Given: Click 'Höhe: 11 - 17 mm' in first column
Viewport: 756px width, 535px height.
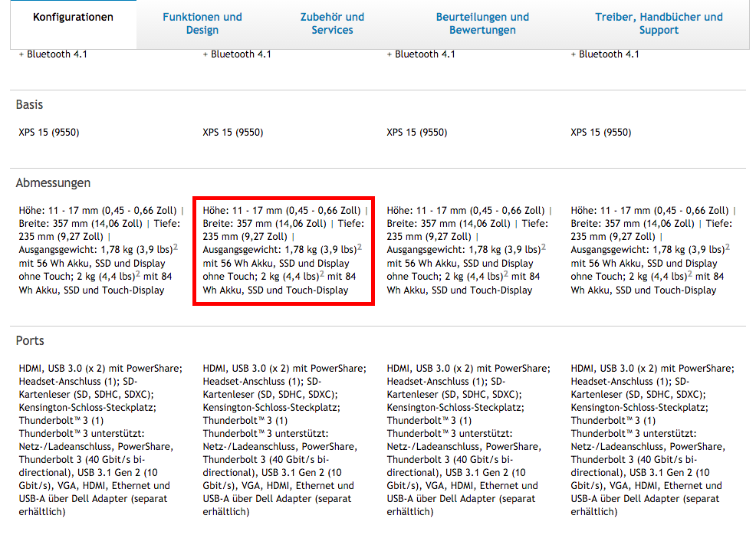Looking at the screenshot, I should tap(58, 211).
